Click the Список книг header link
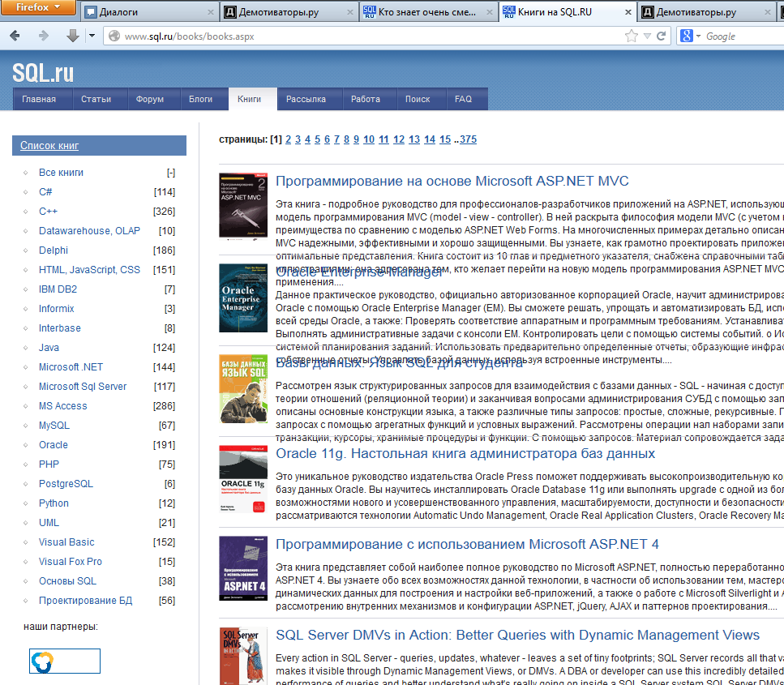The image size is (784, 685). point(49,145)
